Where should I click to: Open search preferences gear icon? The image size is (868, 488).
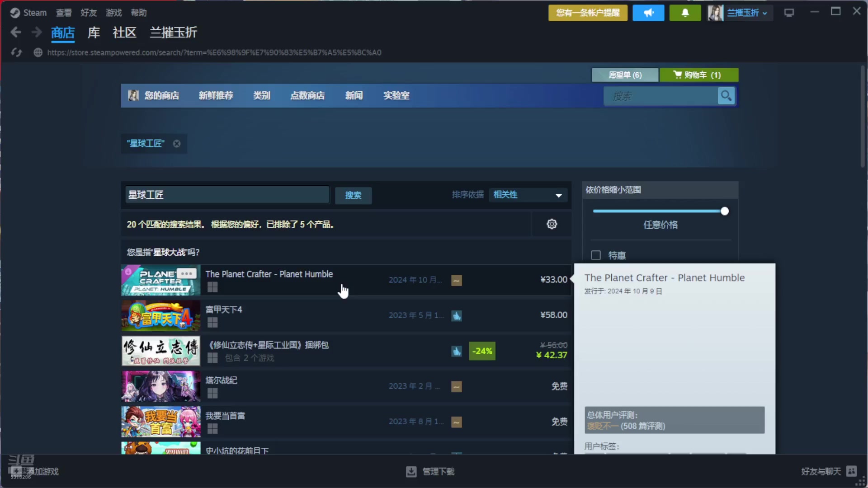(x=552, y=224)
